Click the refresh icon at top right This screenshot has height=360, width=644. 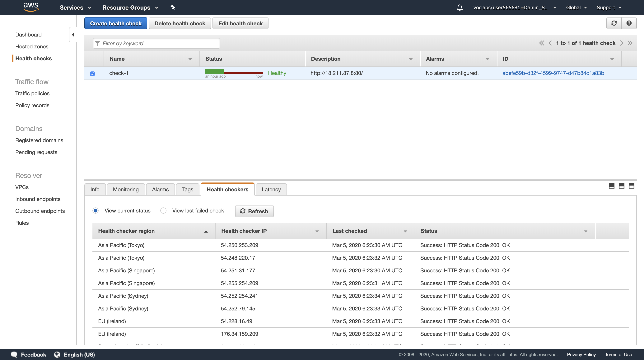614,23
